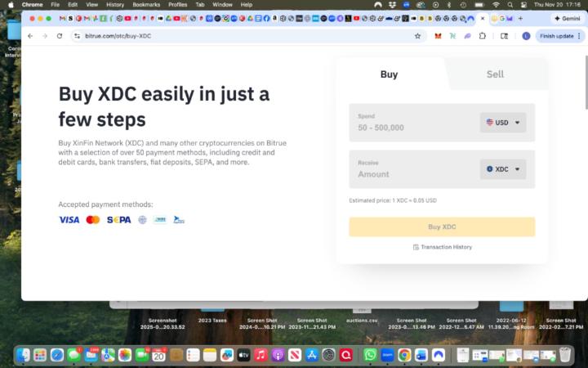This screenshot has height=368, width=588.
Task: Open the Edit menu
Action: (73, 5)
